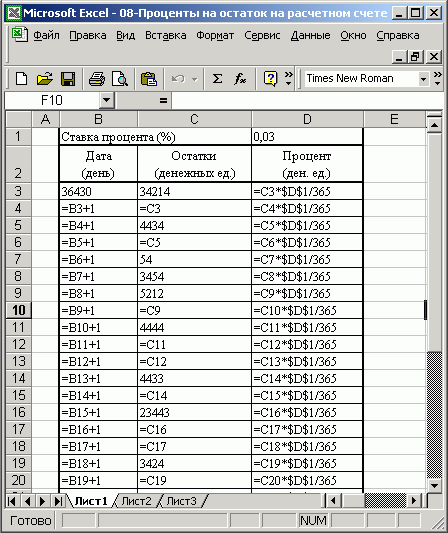Click the New document icon
The height and width of the screenshot is (533, 448).
click(x=21, y=79)
